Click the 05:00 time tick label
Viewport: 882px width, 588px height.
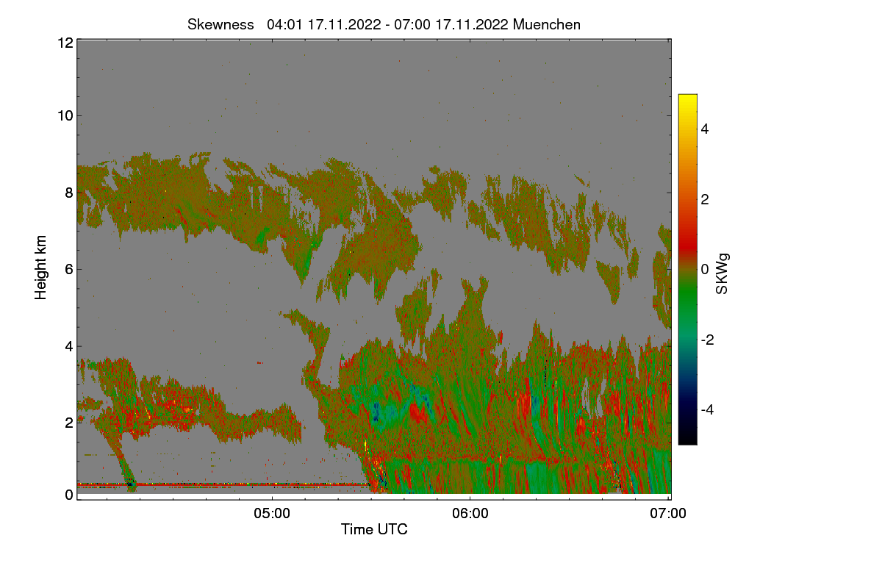point(271,514)
